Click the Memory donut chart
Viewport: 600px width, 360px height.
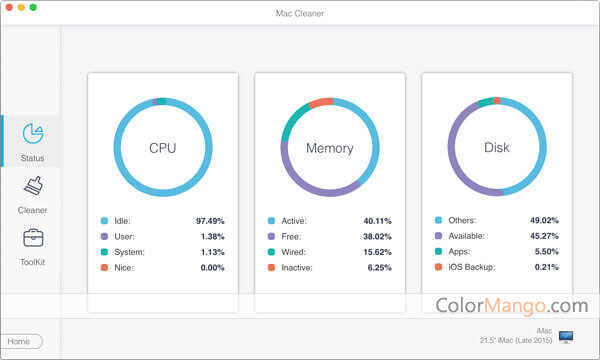[330, 147]
